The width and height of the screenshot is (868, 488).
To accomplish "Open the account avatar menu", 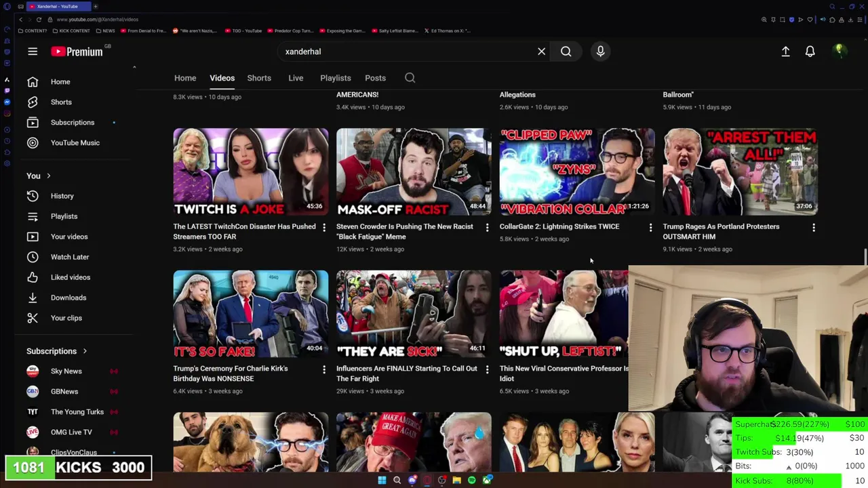I will 839,51.
